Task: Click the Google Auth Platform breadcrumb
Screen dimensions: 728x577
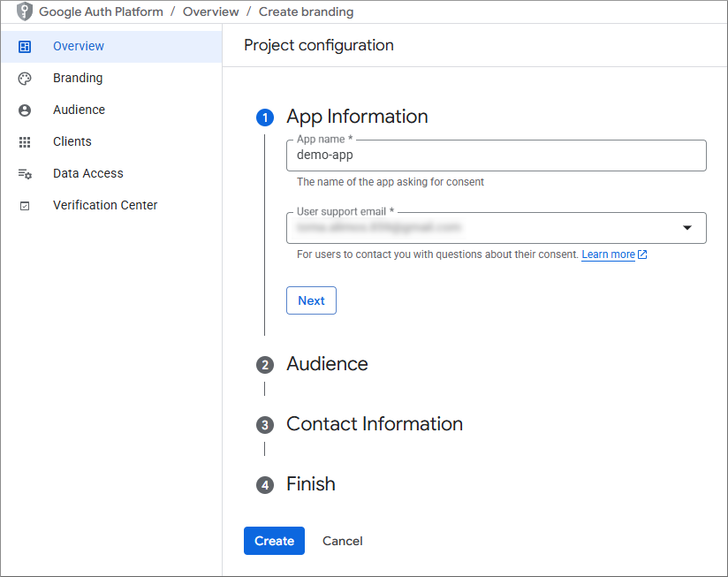Action: point(101,11)
